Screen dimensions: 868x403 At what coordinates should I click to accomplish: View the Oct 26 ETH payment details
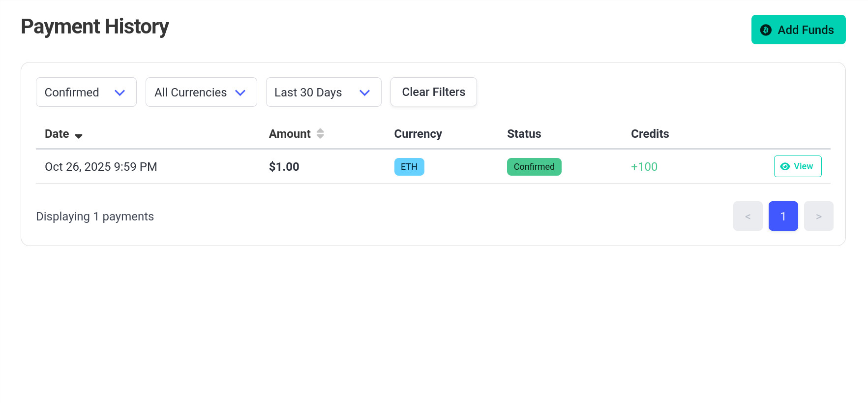798,166
